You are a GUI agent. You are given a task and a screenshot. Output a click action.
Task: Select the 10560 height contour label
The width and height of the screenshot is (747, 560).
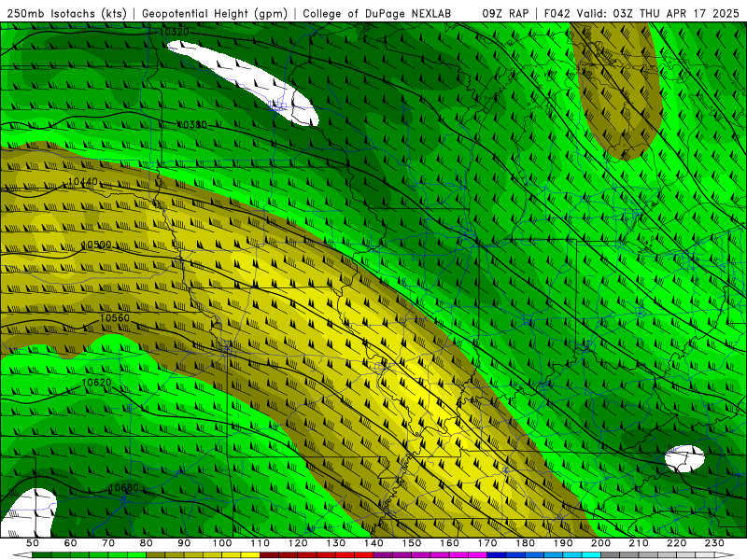(x=115, y=317)
